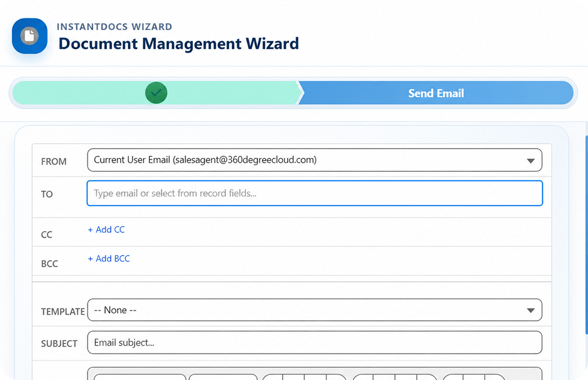The width and height of the screenshot is (588, 380).
Task: Click the INSTANTDOCS WIZARD label
Action: [x=114, y=27]
